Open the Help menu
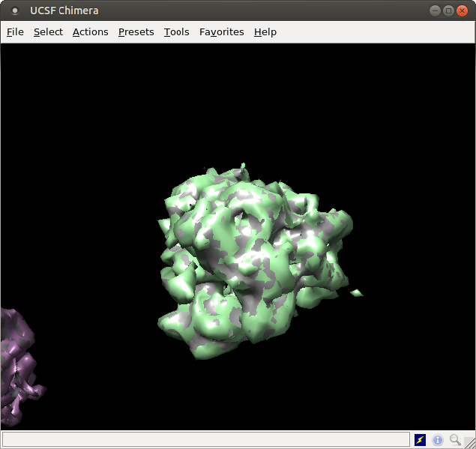Viewport: 476px width, 449px height. pyautogui.click(x=265, y=32)
